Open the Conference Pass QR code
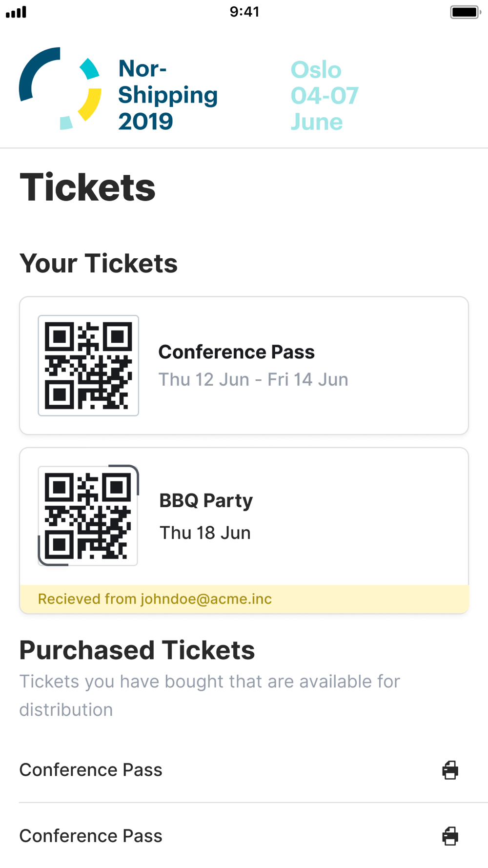The height and width of the screenshot is (868, 488). (88, 366)
